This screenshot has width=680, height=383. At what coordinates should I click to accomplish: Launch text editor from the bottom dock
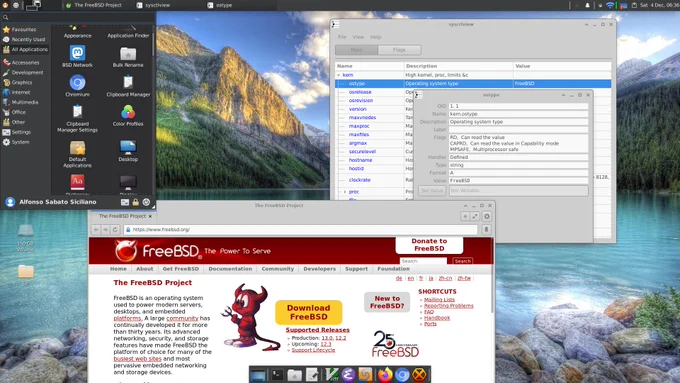[312, 375]
